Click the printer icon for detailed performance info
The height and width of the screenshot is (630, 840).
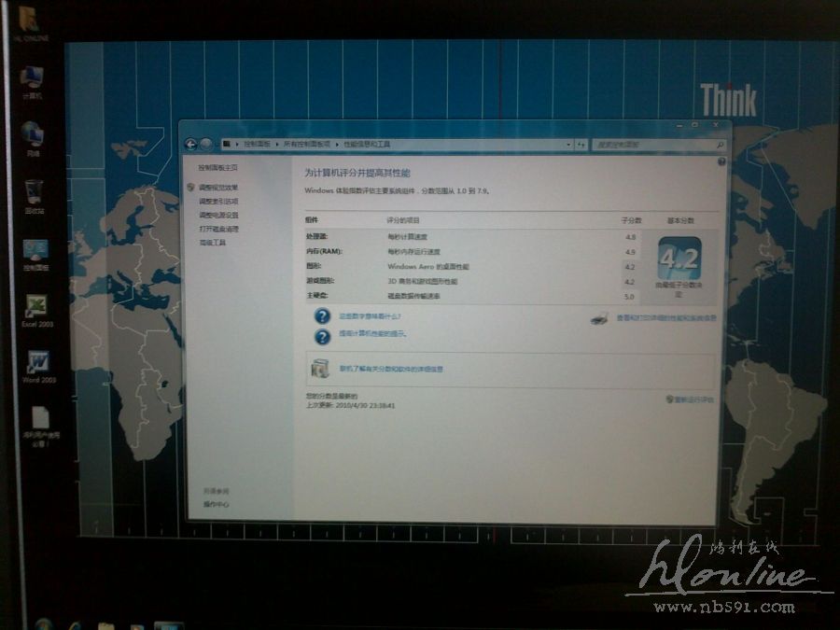click(x=599, y=318)
